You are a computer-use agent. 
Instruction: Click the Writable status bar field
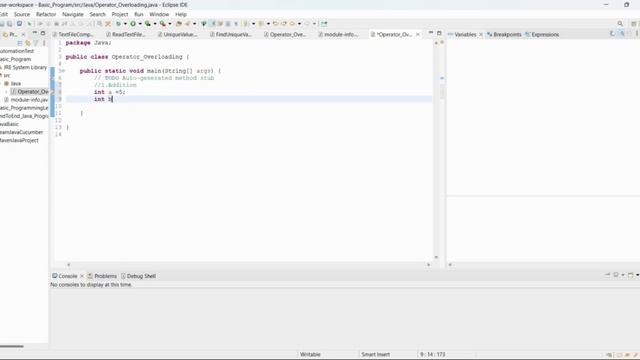[x=310, y=354]
